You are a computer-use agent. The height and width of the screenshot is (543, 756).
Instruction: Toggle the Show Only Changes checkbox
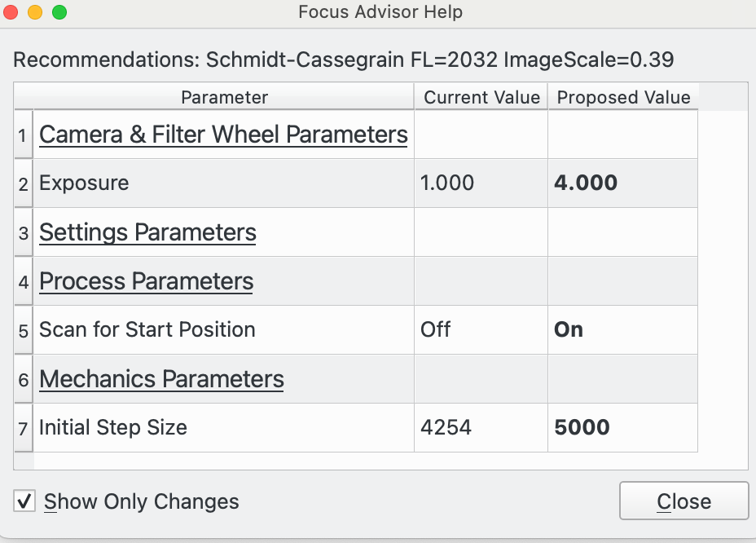click(24, 501)
